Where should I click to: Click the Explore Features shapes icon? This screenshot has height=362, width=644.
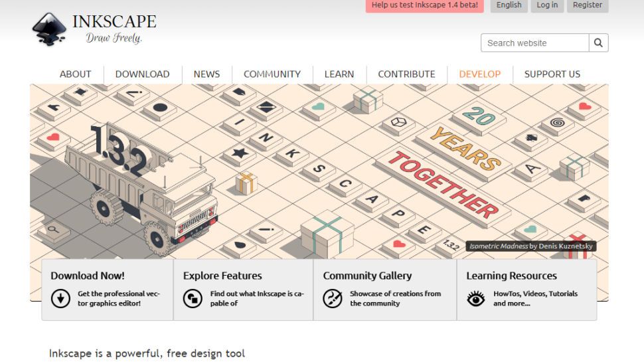[193, 298]
